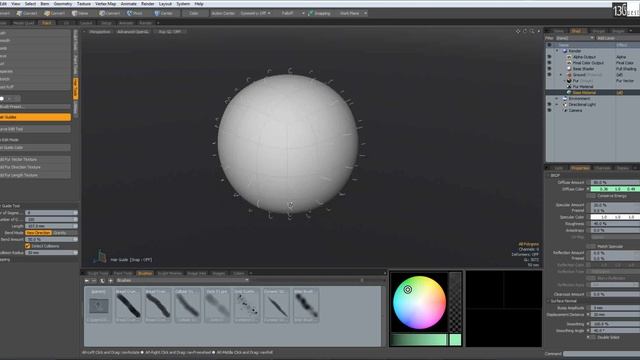640x360 pixels.
Task: Toggle visibility eye for Camera
Action: [549, 110]
